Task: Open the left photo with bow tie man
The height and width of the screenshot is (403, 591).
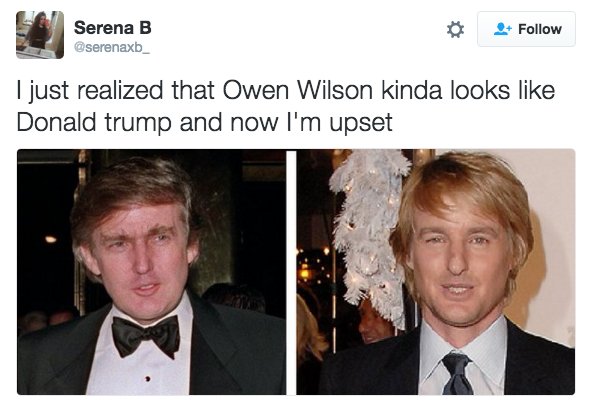Action: pyautogui.click(x=152, y=272)
